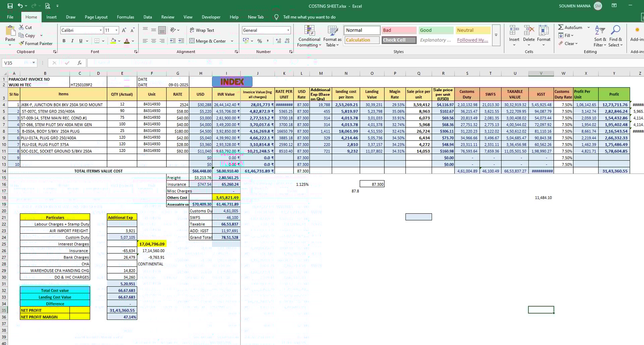Toggle Wrap Text

coord(202,30)
